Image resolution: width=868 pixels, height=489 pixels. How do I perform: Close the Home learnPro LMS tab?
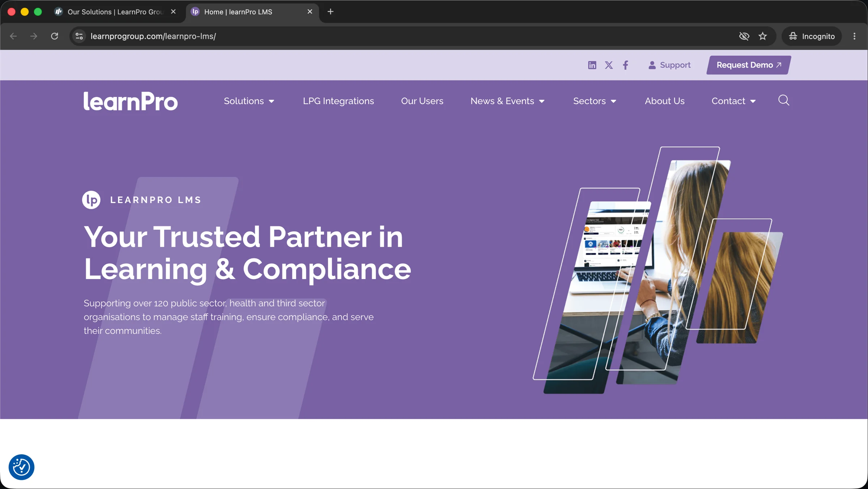pos(310,12)
